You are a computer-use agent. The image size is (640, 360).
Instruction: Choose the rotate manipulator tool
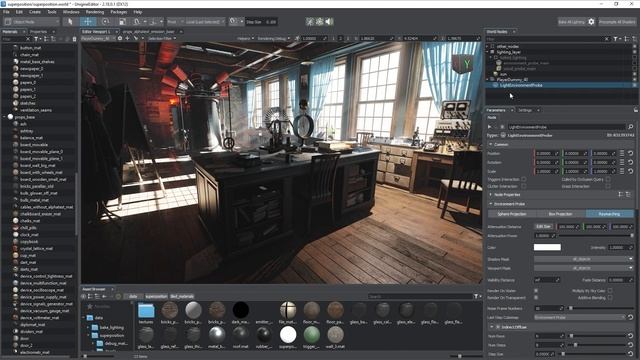[105, 22]
